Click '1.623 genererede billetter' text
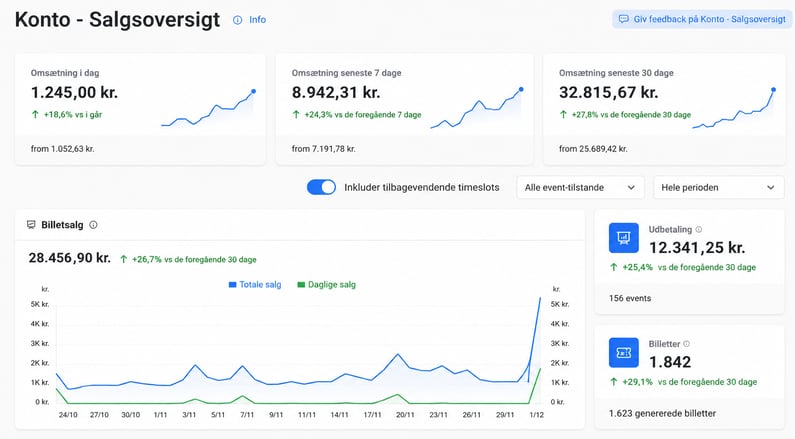The height and width of the screenshot is (439, 795). click(x=662, y=414)
